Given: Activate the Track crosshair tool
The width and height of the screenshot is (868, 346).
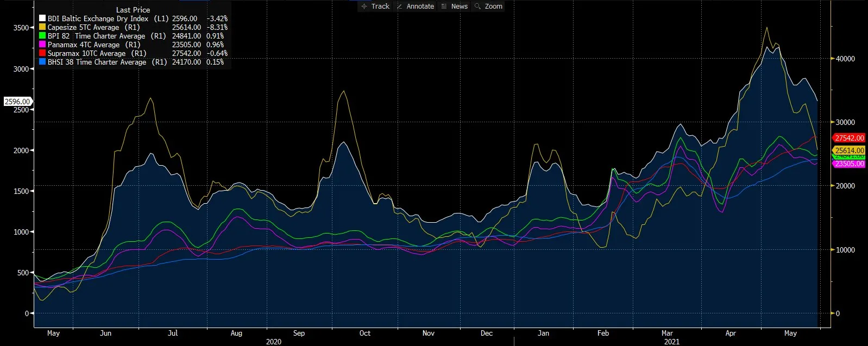Looking at the screenshot, I should pos(375,7).
